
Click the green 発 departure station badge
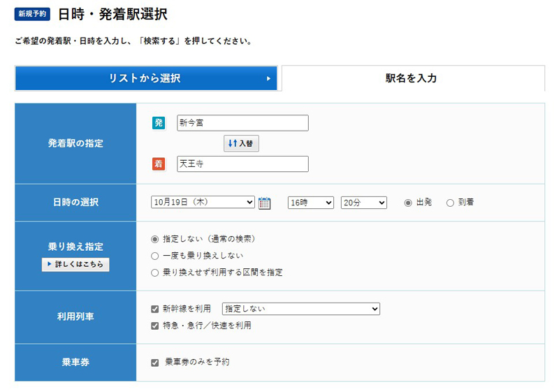pyautogui.click(x=159, y=123)
